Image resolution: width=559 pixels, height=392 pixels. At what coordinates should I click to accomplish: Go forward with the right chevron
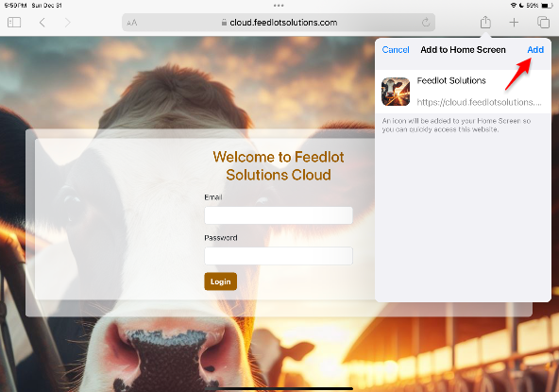(x=67, y=23)
